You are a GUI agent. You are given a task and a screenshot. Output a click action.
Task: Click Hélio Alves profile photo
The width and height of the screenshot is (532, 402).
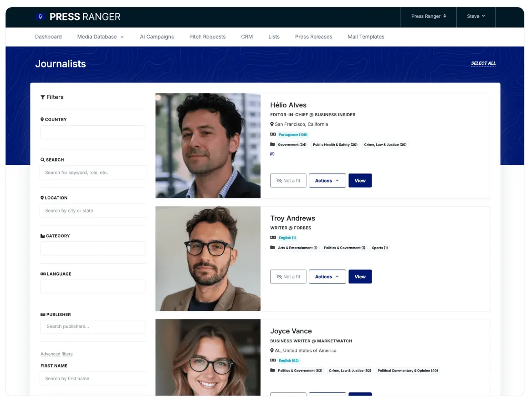click(208, 146)
